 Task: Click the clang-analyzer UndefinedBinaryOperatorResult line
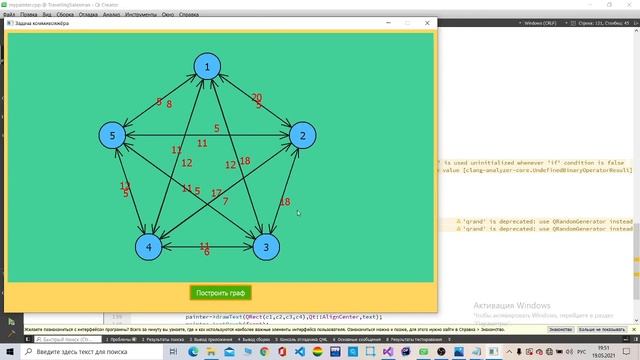[535, 170]
